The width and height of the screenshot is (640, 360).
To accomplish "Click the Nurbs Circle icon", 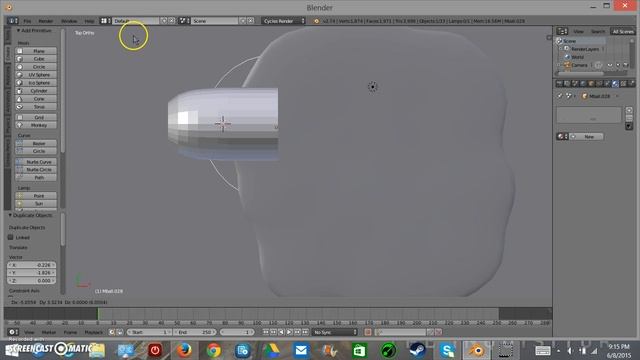I will (x=19, y=169).
